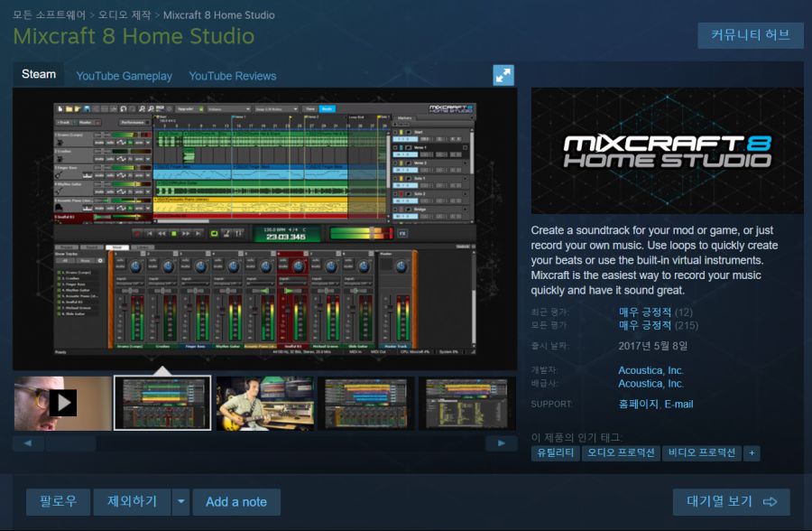Switch to the YouTube Reviews tab

tap(233, 76)
